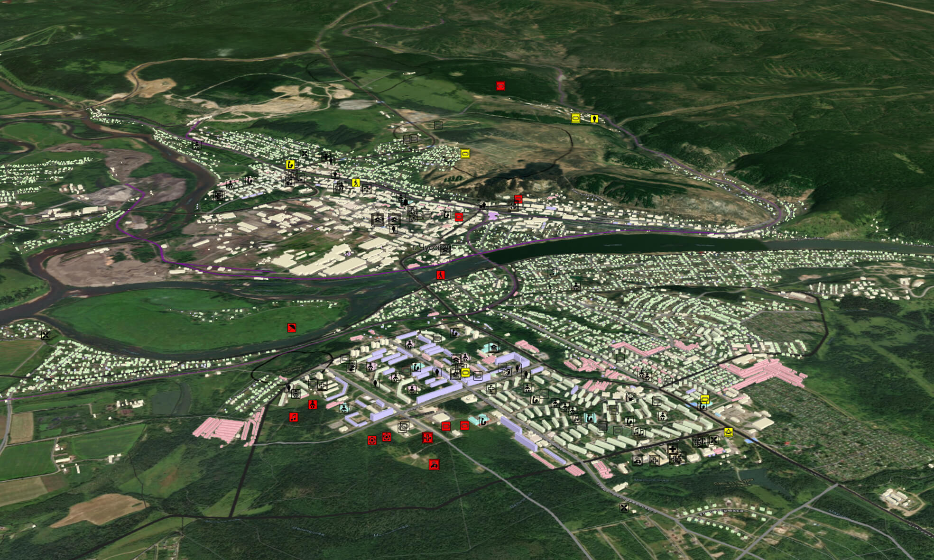The height and width of the screenshot is (560, 934).
Task: Select the outlined cross marker right of the yellow pedestrian
Action: 367,189
